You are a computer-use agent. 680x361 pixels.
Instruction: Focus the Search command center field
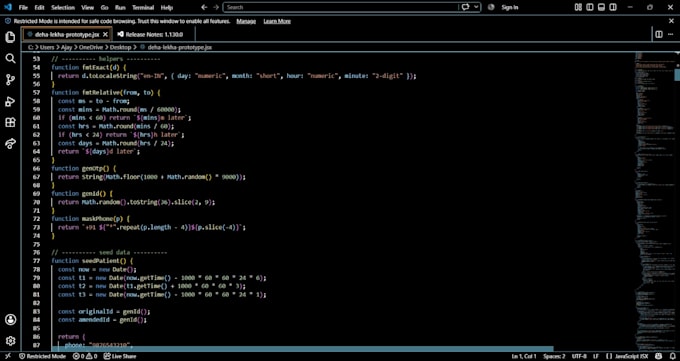[x=340, y=7]
